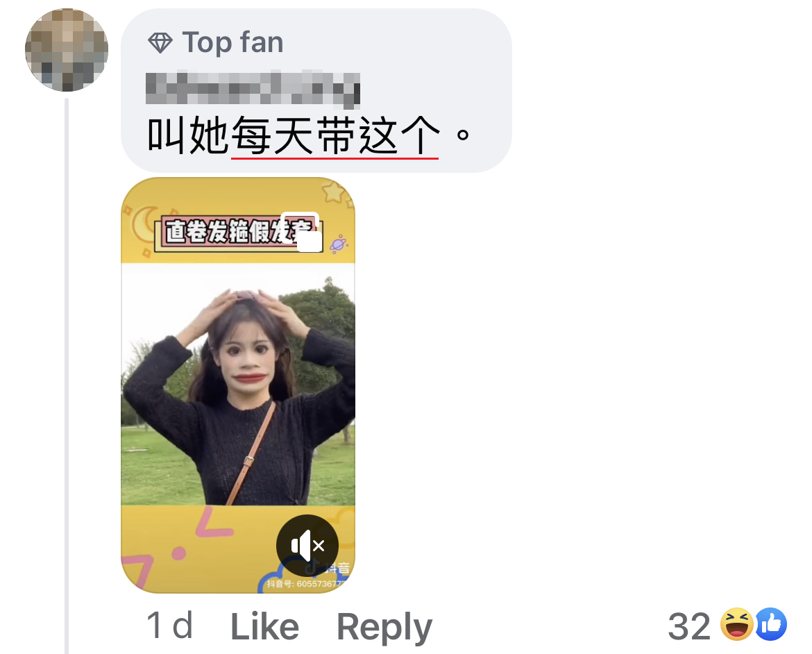Image resolution: width=812 pixels, height=654 pixels.
Task: Click the 抖音号 ID text on the video
Action: [x=305, y=583]
